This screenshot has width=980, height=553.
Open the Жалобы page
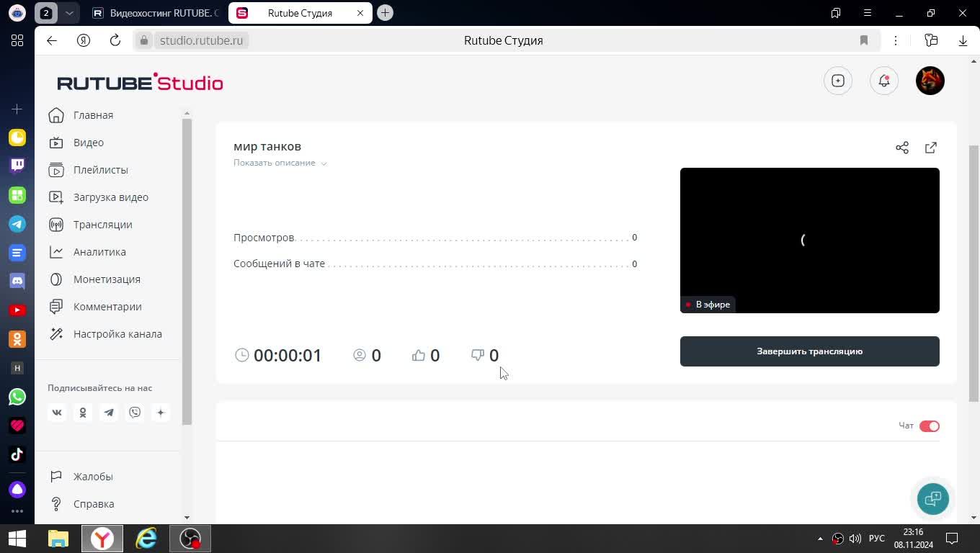pos(93,477)
